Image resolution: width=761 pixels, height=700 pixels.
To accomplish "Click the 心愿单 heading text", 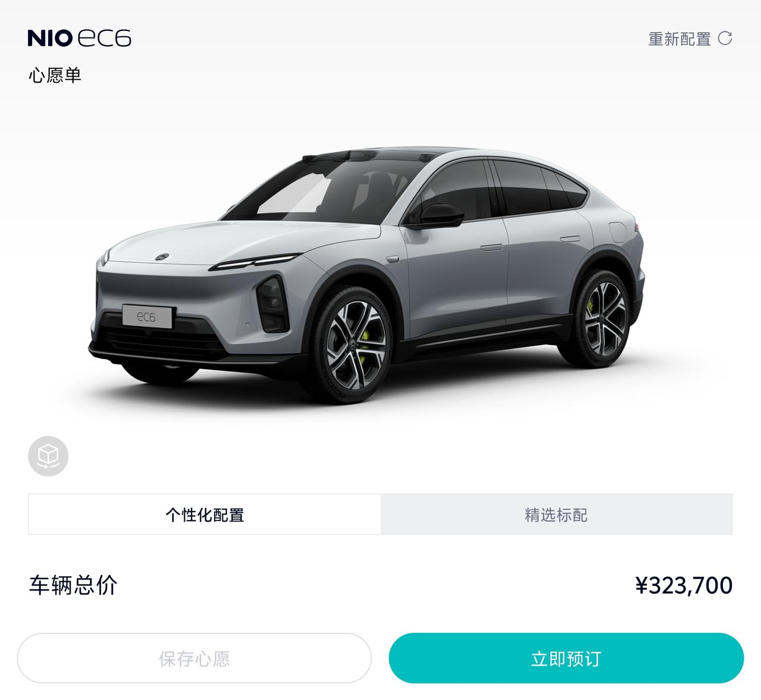I will (x=55, y=76).
